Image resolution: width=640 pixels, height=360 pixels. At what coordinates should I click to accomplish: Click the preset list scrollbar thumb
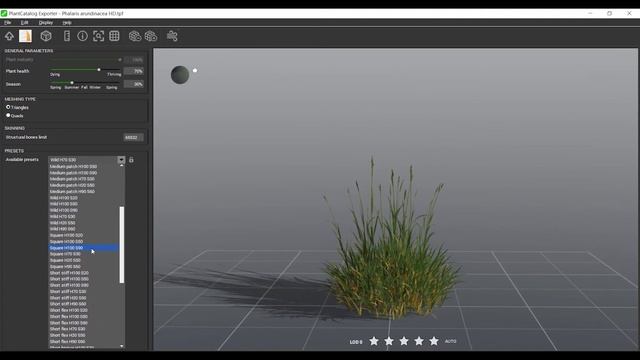click(122, 245)
